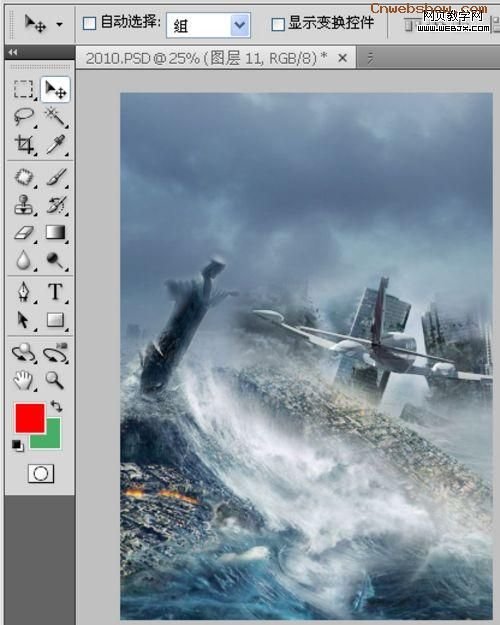Select the Gradient tool
This screenshot has width=500, height=625.
click(x=55, y=233)
